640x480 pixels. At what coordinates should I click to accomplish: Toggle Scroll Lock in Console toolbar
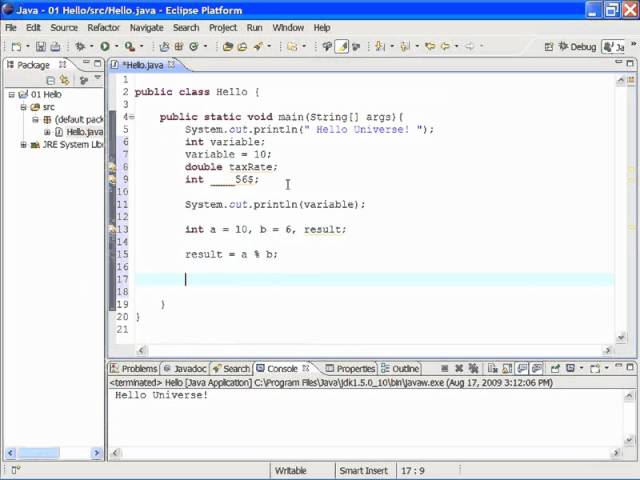click(507, 369)
